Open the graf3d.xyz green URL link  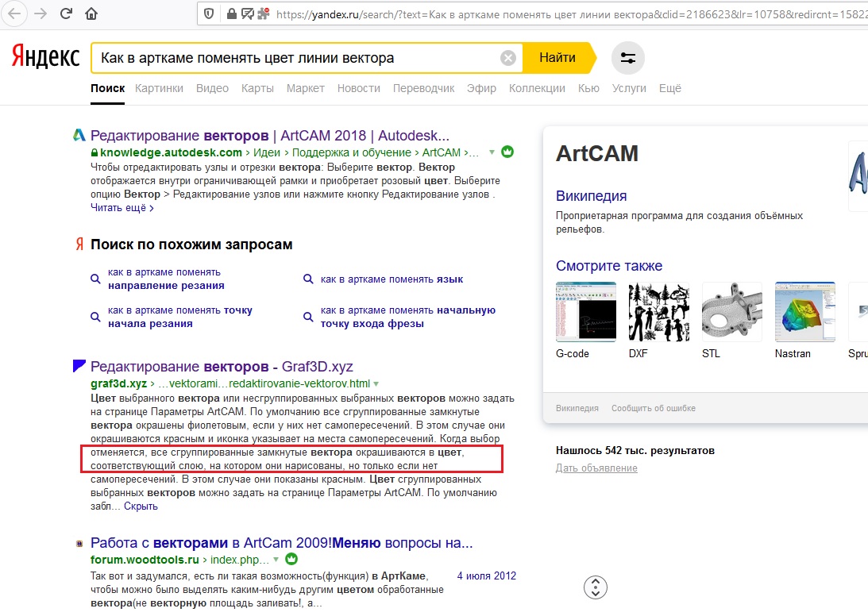coord(119,383)
